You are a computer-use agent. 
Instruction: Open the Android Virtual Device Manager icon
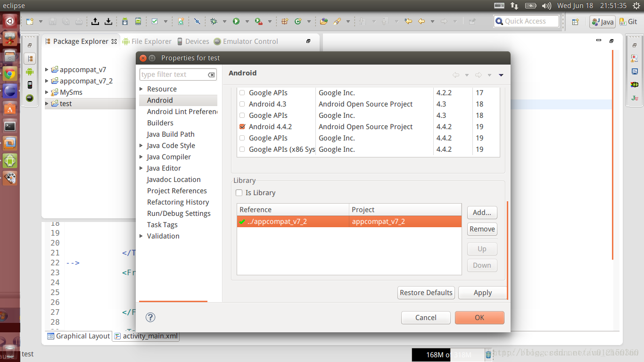click(x=138, y=21)
